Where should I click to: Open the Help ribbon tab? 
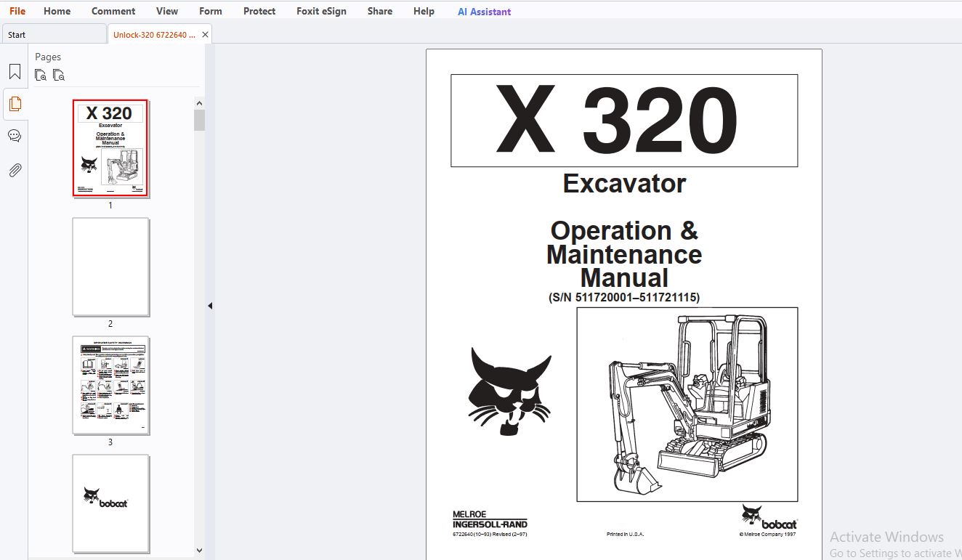[424, 11]
